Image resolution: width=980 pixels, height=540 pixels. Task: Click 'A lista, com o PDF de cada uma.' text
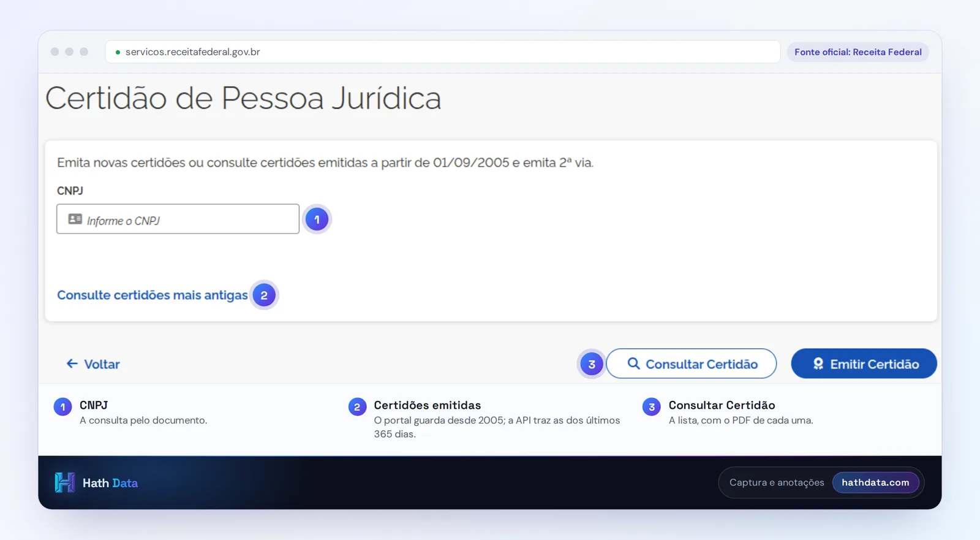coord(741,420)
